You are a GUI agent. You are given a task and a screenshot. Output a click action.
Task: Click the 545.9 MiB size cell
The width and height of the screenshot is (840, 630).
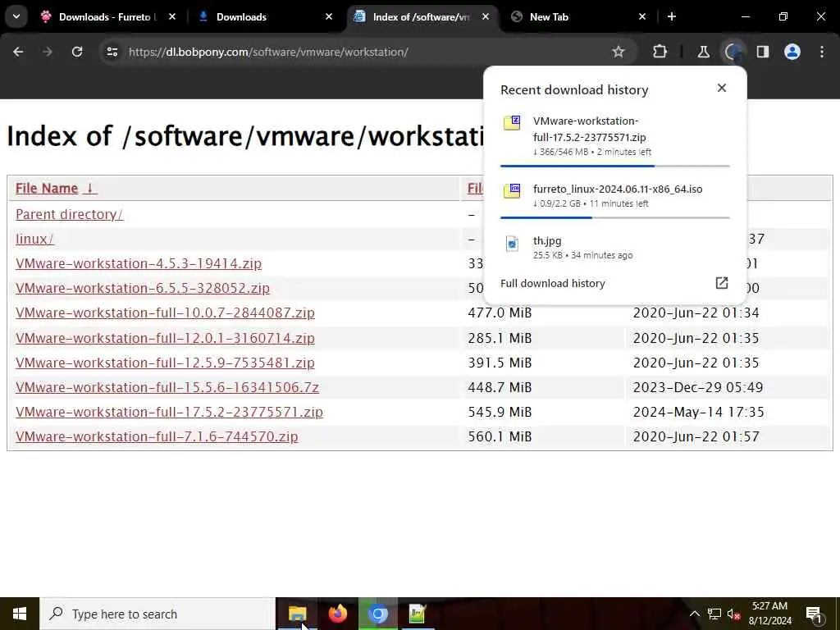(x=500, y=412)
